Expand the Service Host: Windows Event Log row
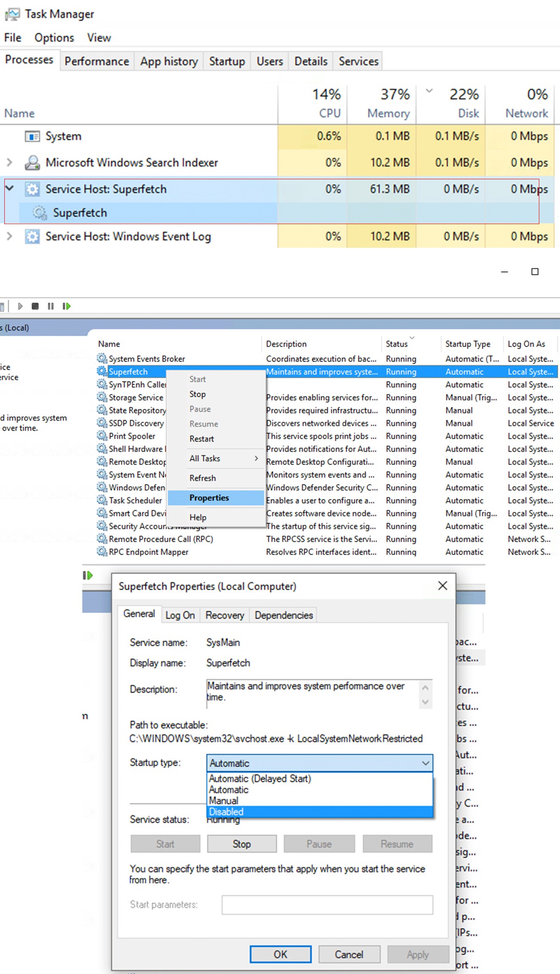560x974 pixels. pyautogui.click(x=9, y=237)
